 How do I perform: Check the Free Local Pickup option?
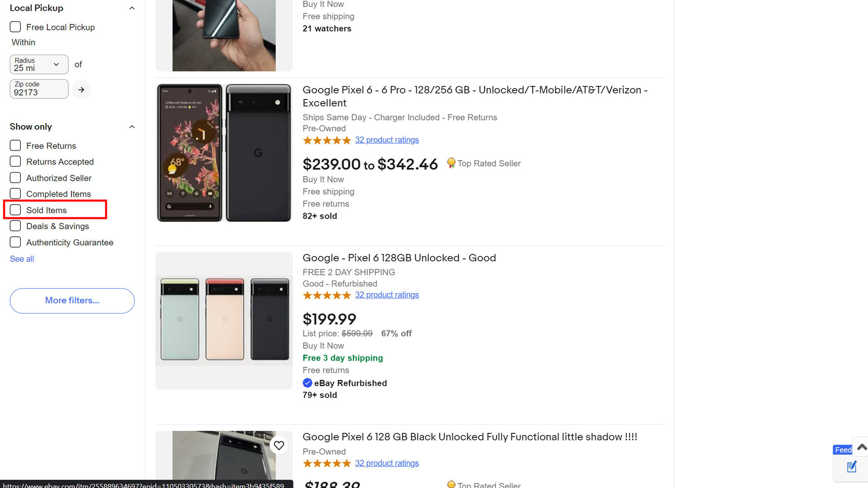coord(15,27)
